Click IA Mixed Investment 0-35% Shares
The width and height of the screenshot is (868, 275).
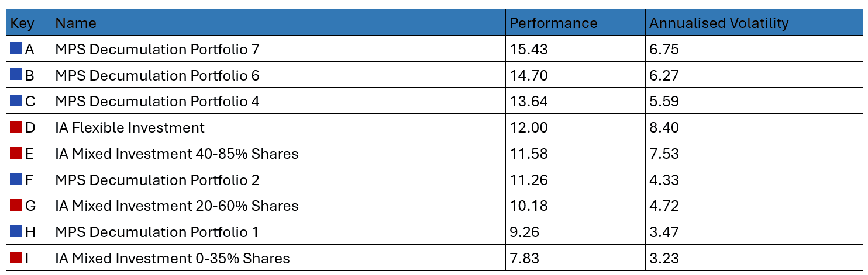(173, 258)
